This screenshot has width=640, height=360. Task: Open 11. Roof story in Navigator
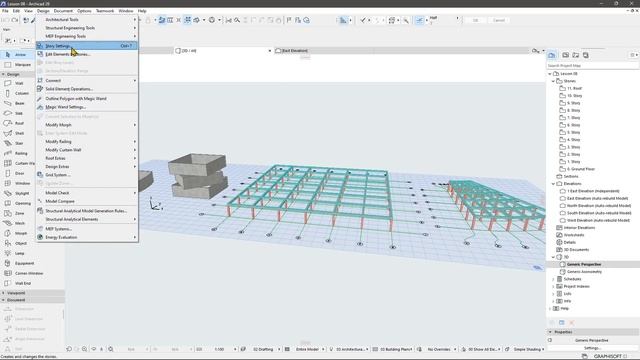574,89
